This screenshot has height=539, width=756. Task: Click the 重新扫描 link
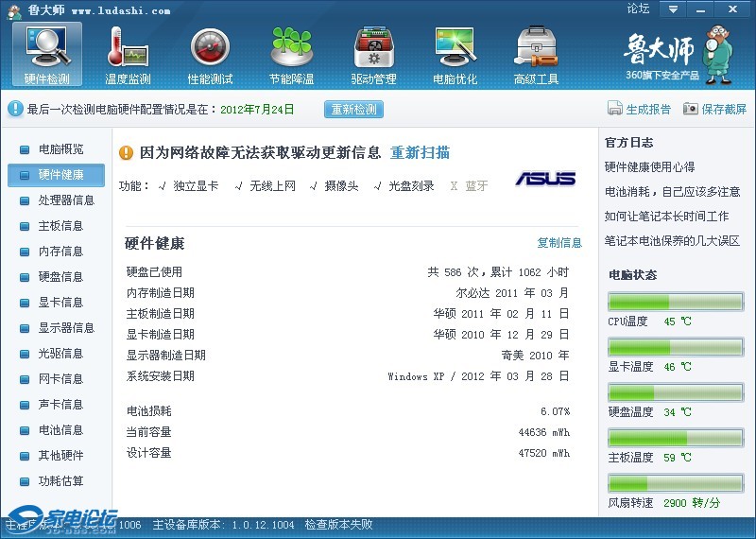(420, 153)
